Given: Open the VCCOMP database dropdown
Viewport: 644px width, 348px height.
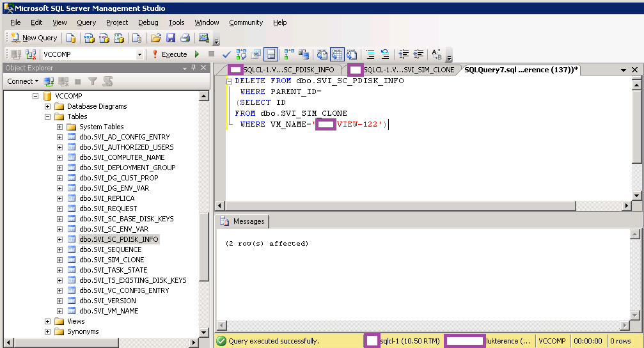Looking at the screenshot, I should (x=139, y=54).
